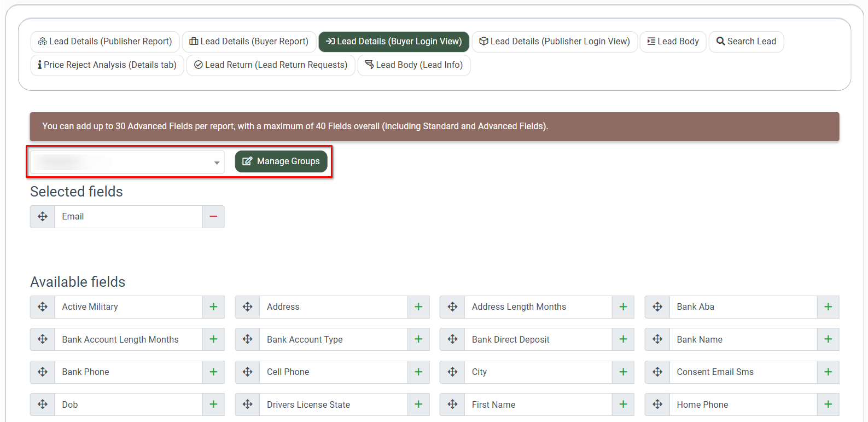
Task: Open the group selection dropdown
Action: (x=127, y=162)
